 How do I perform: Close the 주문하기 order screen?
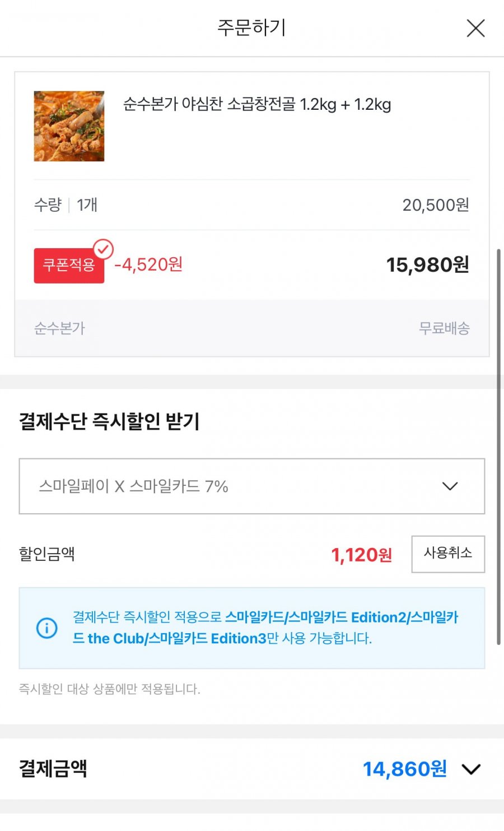(x=475, y=28)
